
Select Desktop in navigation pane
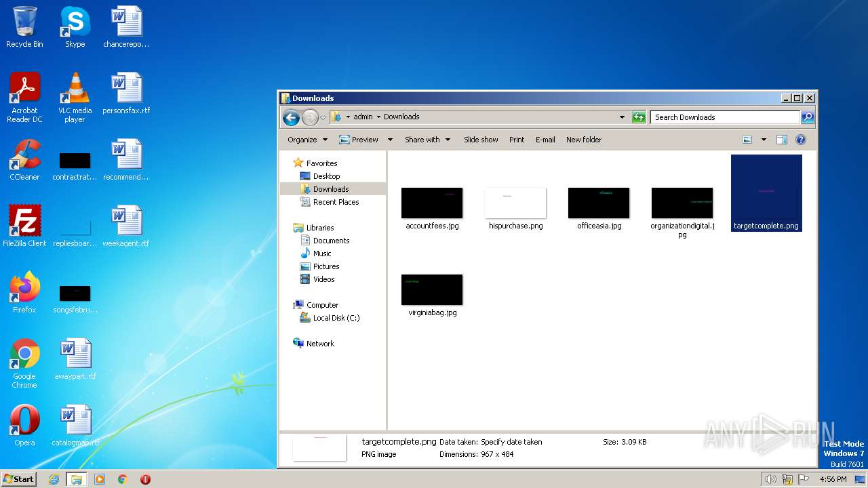coord(320,176)
